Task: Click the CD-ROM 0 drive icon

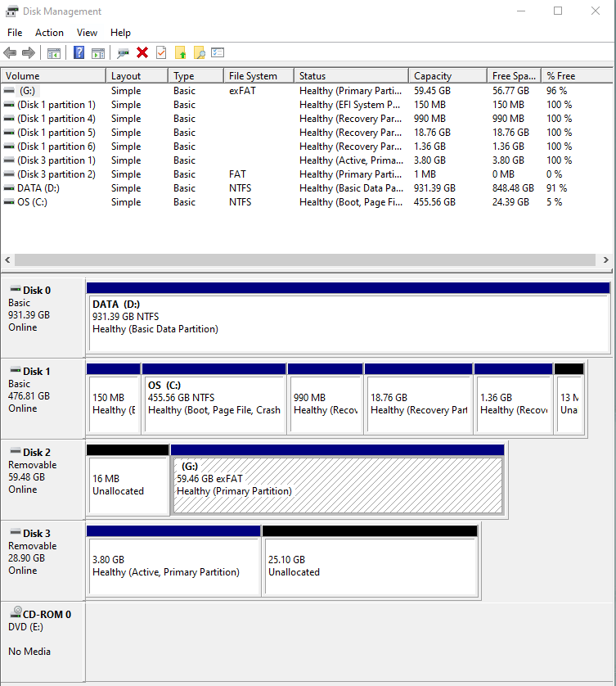Action: [16, 612]
